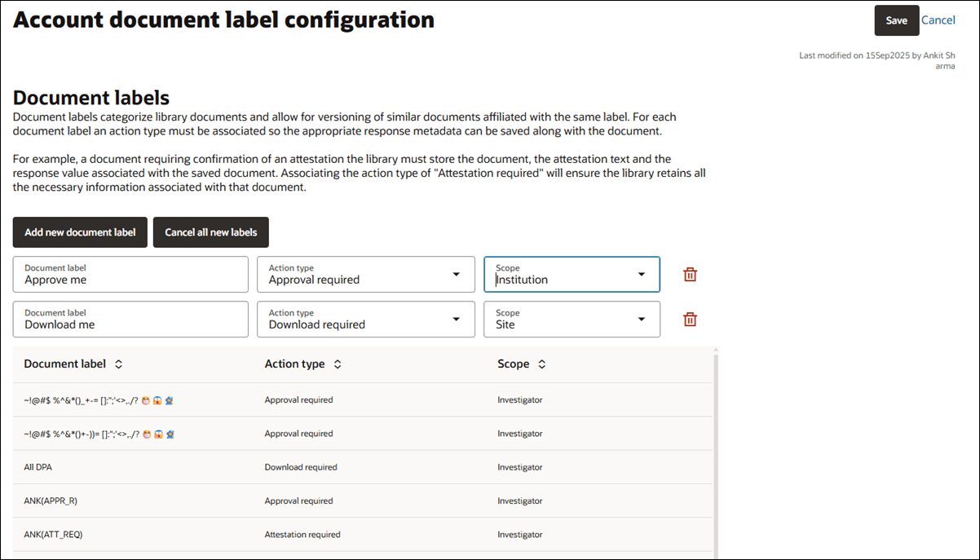
Task: Delete the Approve me document label row
Action: (x=690, y=274)
